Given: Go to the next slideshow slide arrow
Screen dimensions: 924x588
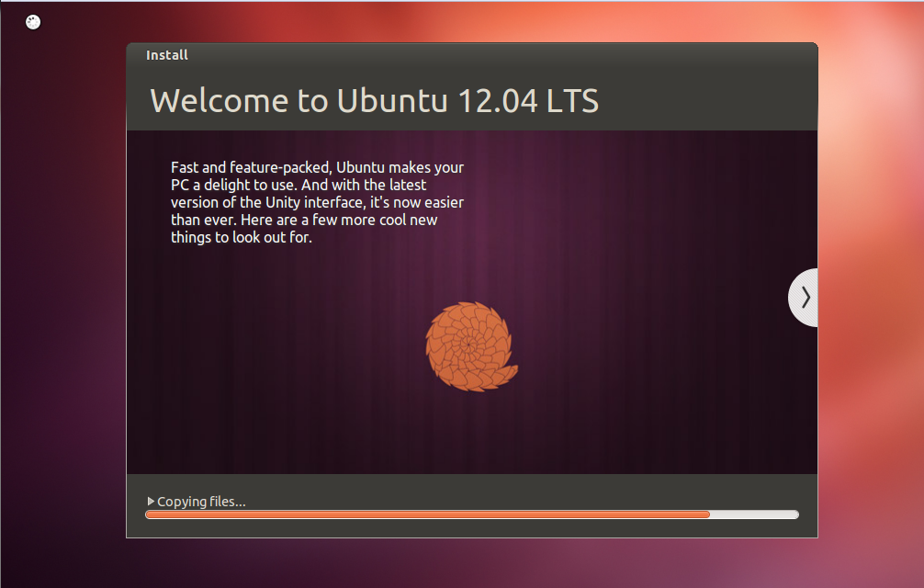Looking at the screenshot, I should [804, 298].
